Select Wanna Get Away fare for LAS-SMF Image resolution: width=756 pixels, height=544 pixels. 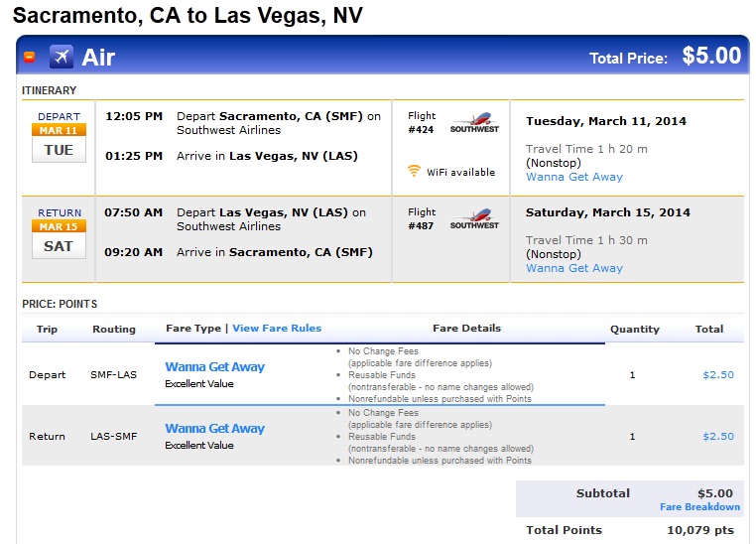pos(214,429)
